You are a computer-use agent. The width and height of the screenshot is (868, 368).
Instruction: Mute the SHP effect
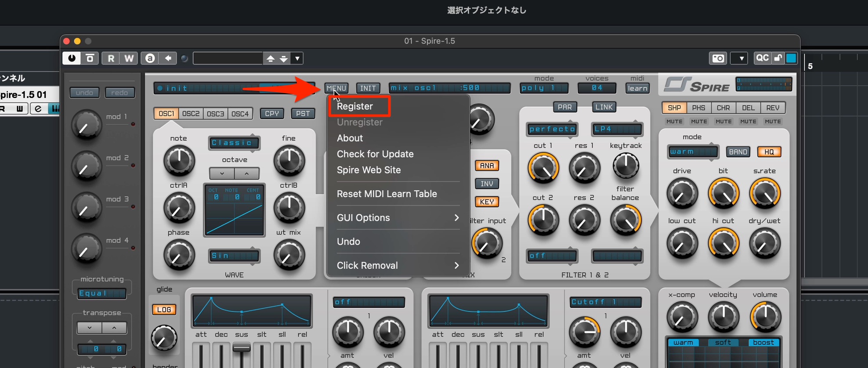674,122
